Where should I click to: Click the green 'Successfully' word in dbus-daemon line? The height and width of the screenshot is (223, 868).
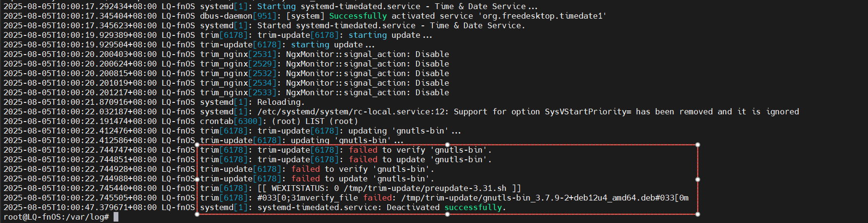pyautogui.click(x=358, y=16)
